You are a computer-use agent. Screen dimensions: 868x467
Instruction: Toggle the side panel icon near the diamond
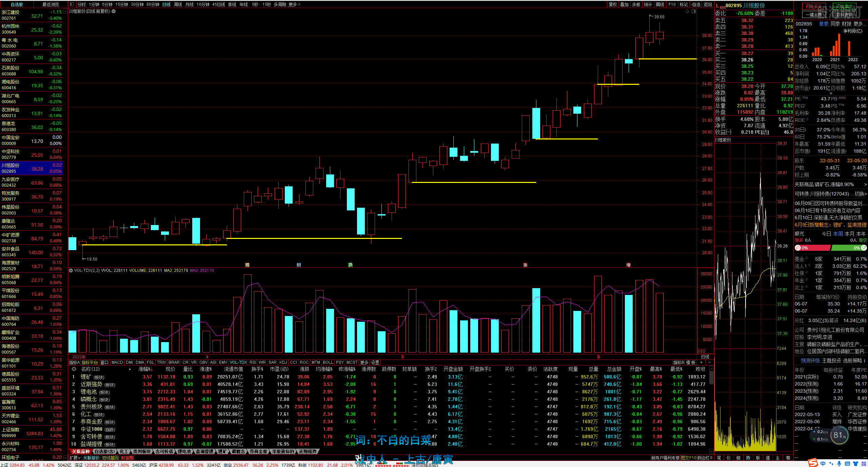[x=694, y=11]
